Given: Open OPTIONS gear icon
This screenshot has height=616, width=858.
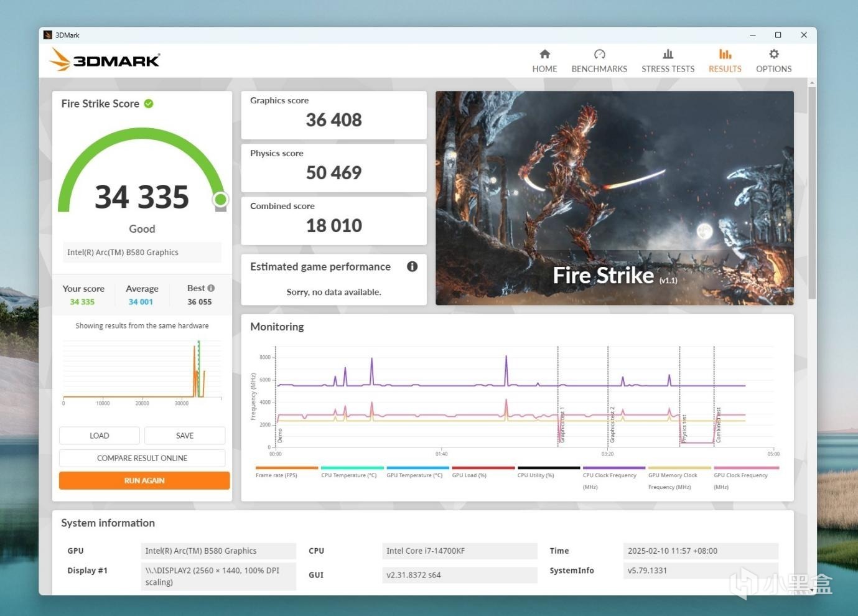Looking at the screenshot, I should point(773,54).
